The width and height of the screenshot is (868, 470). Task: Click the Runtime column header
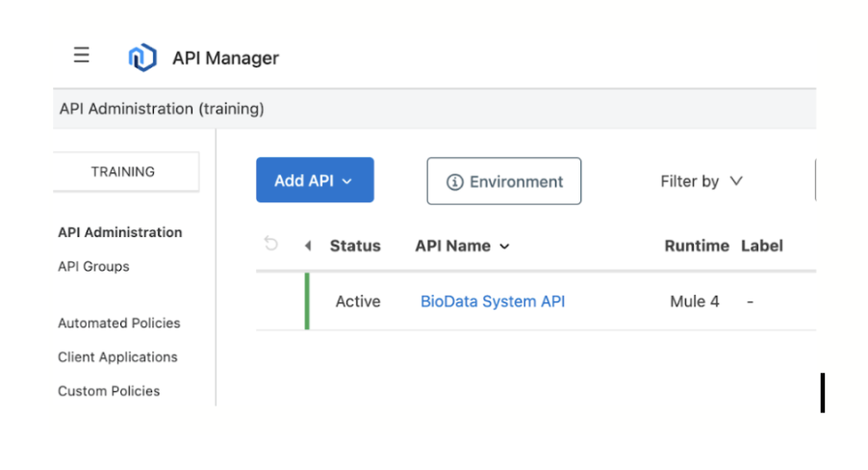(697, 247)
